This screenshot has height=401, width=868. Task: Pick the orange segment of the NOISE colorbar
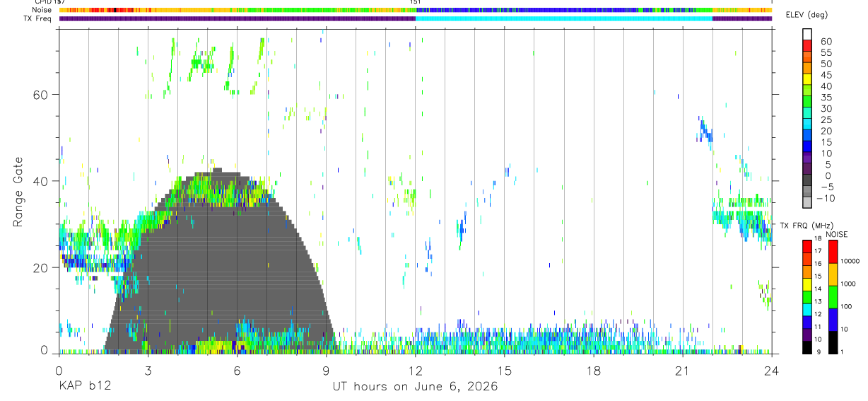pos(833,274)
